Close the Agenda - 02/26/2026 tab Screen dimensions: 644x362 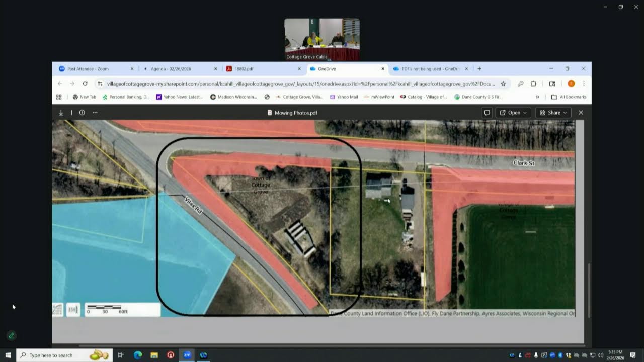pyautogui.click(x=215, y=69)
